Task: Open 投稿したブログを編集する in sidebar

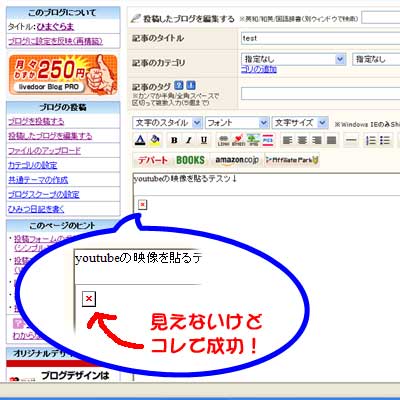Action: coord(50,136)
